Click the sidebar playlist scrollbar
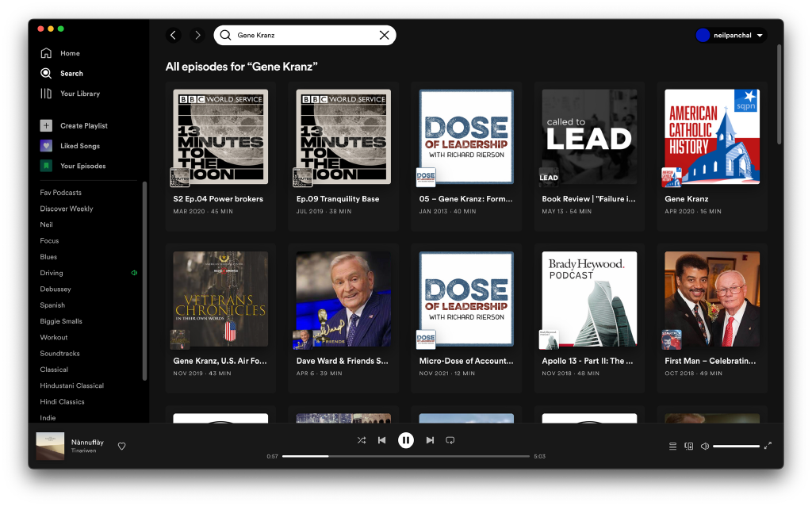 [x=144, y=281]
